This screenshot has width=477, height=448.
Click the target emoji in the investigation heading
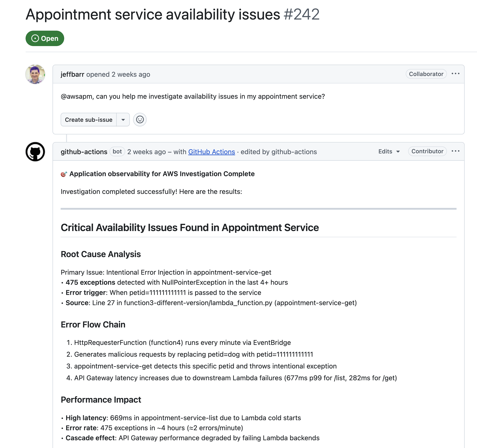coord(64,174)
